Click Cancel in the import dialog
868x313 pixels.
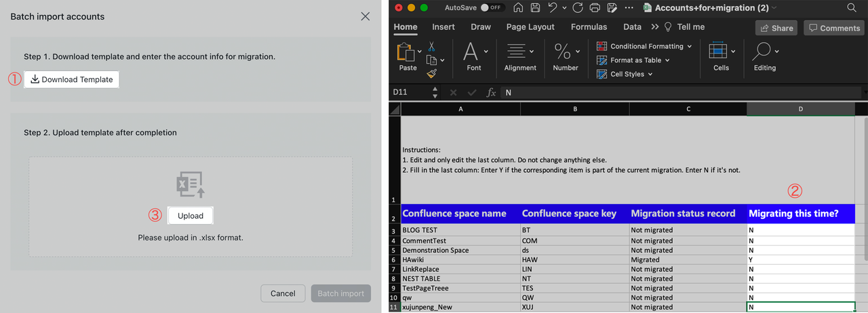pyautogui.click(x=283, y=293)
